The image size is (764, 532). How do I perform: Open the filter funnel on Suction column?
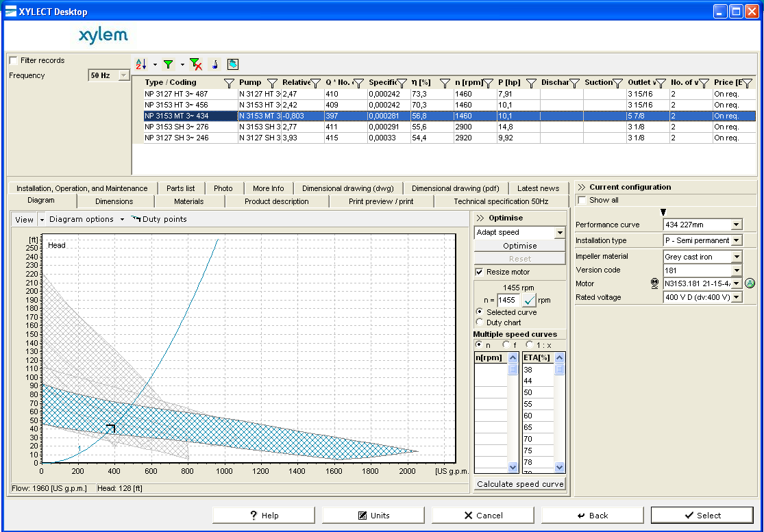(x=617, y=84)
